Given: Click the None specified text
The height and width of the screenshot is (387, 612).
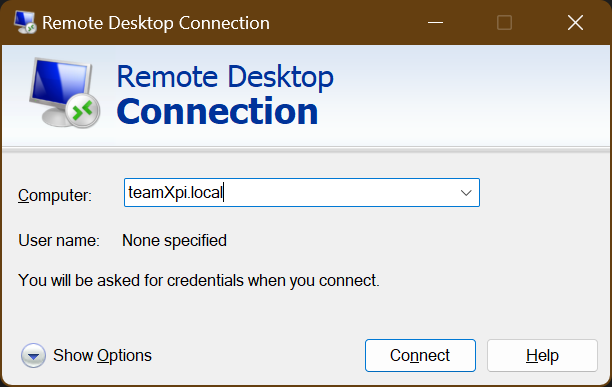Looking at the screenshot, I should coord(174,241).
